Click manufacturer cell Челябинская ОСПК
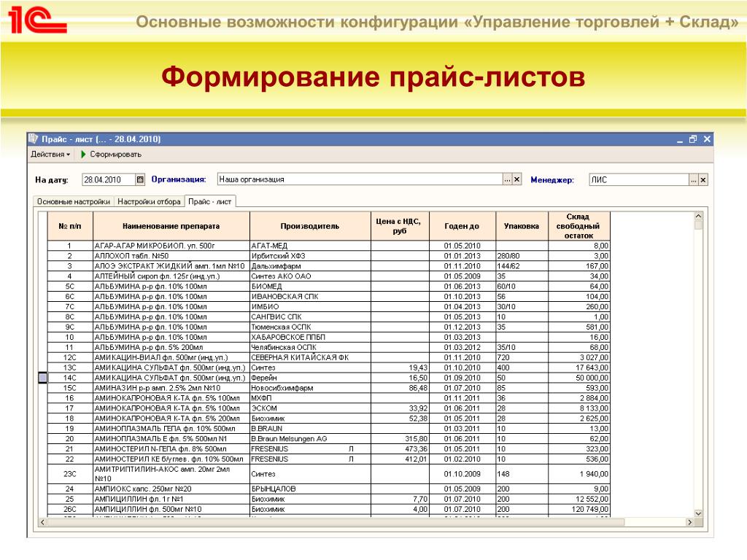 [310, 347]
